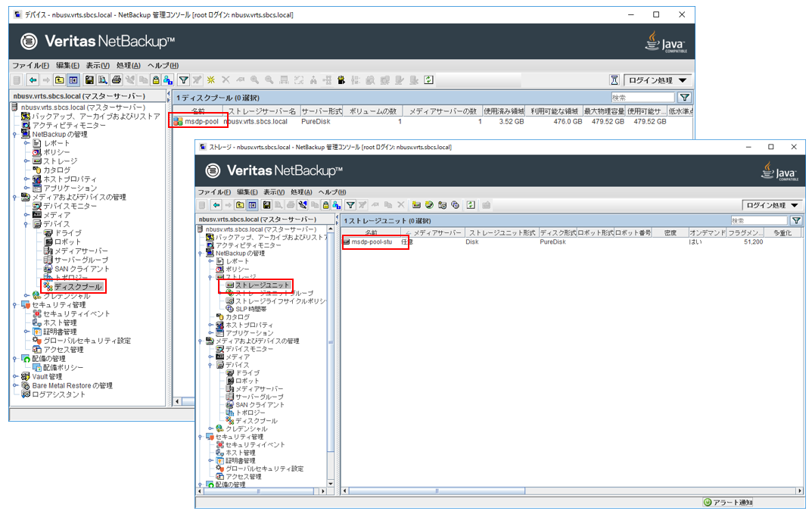The image size is (812, 514).
Task: Select ホストプロパティ in Devices window tree
Action: pos(70,179)
